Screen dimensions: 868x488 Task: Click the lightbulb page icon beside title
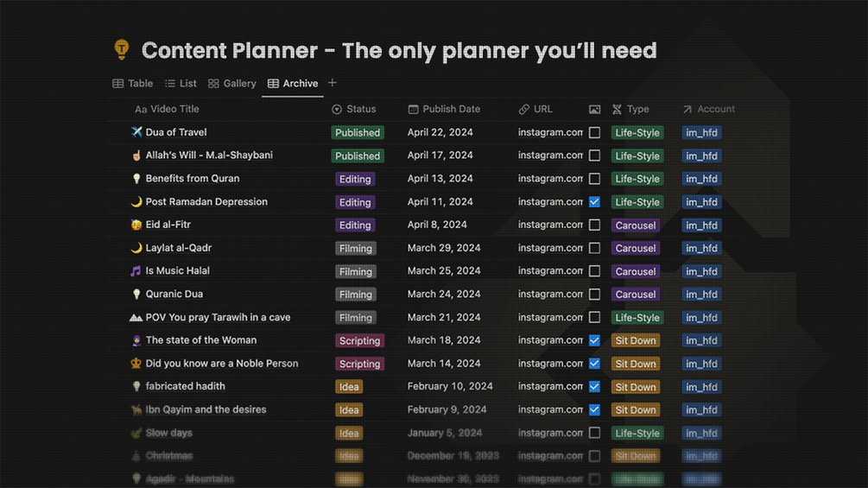[x=122, y=50]
